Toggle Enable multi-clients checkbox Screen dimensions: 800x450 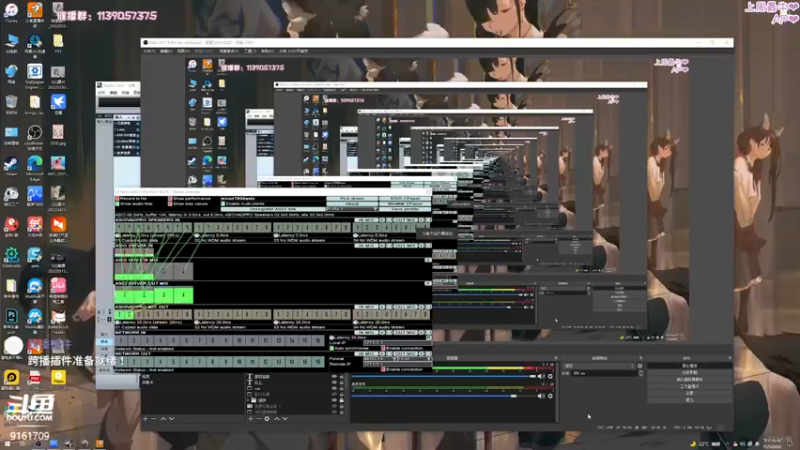[223, 204]
